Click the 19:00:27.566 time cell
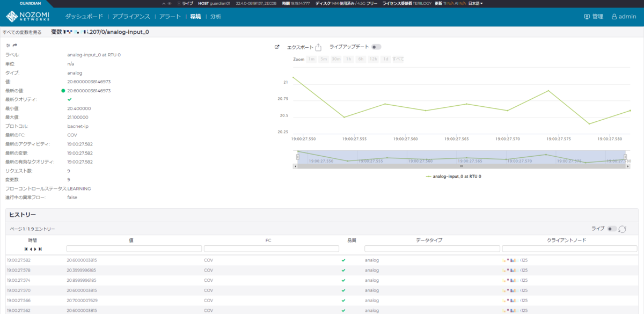 (x=19, y=301)
